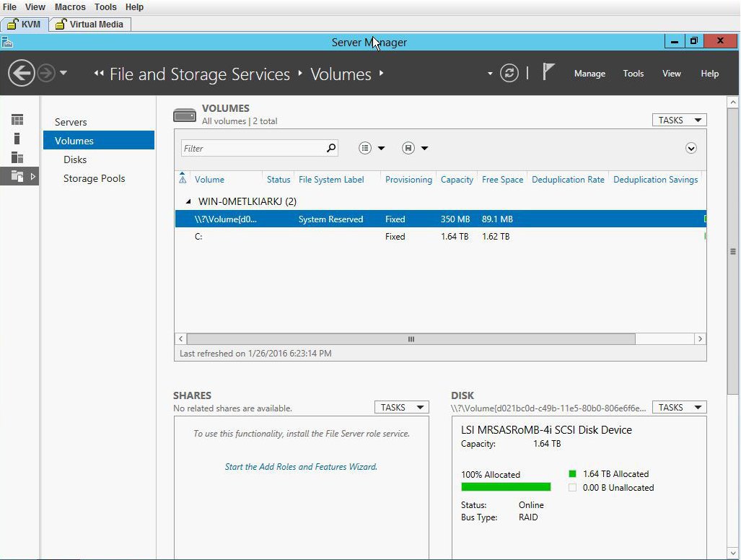Expand the File and Storage sidebar arrow

tap(32, 176)
